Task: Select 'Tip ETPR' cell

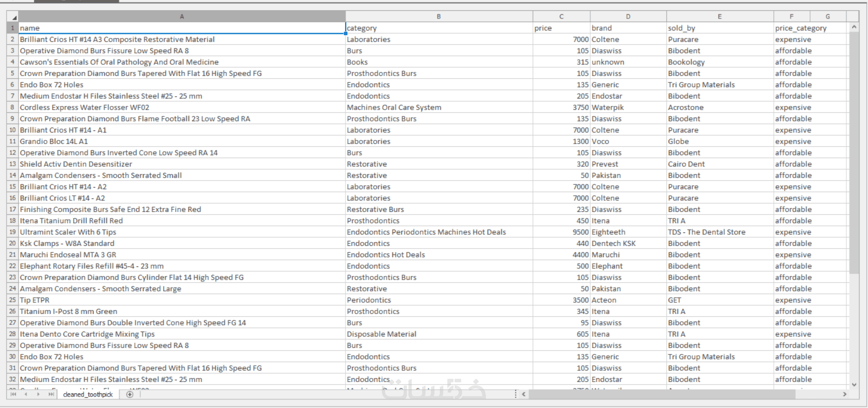Action: pos(182,300)
